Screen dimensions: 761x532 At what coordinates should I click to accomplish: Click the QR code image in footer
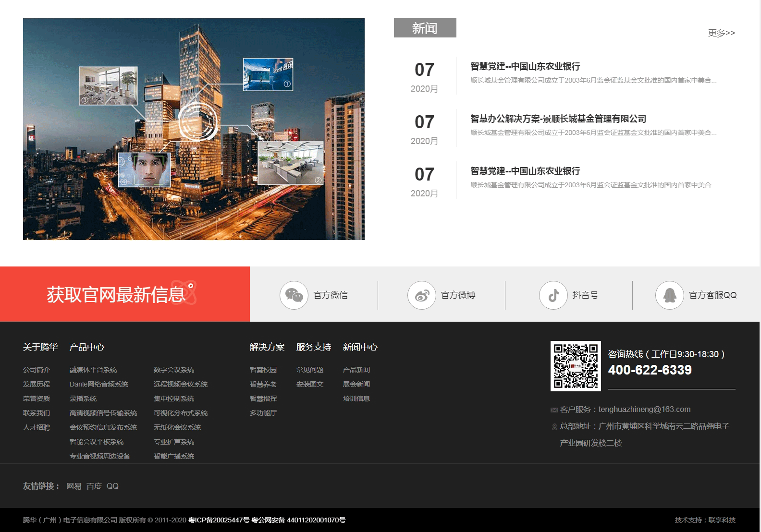(x=576, y=366)
